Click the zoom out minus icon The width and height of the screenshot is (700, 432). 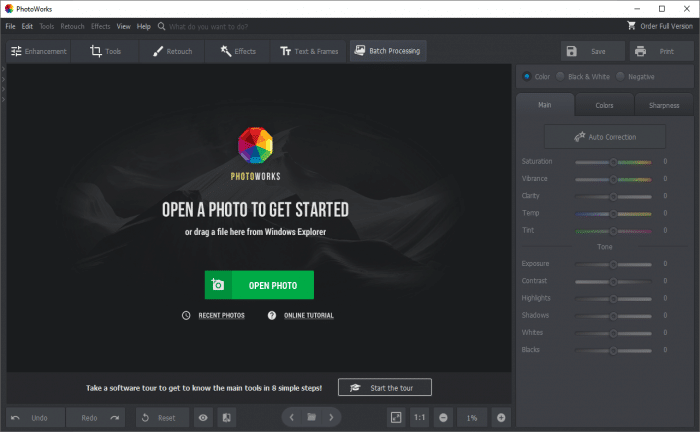[443, 417]
